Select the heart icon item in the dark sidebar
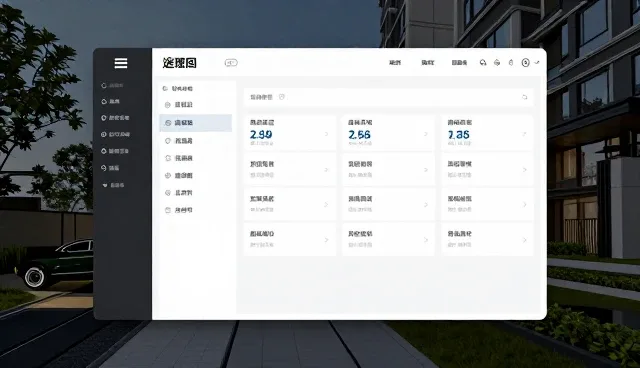The image size is (640, 368). click(113, 185)
